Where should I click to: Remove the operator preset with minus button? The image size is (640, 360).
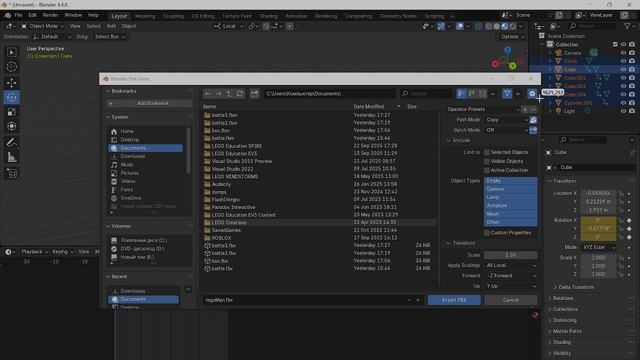533,109
